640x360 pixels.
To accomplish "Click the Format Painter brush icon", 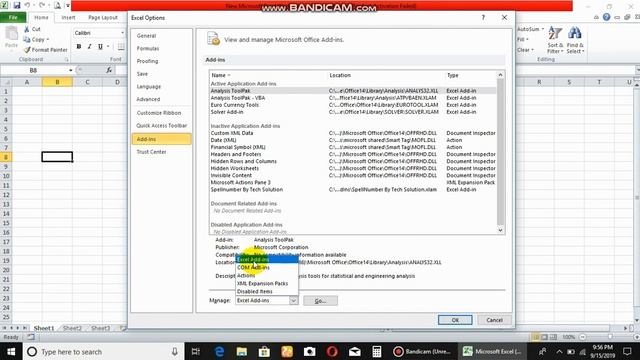I will coord(27,50).
